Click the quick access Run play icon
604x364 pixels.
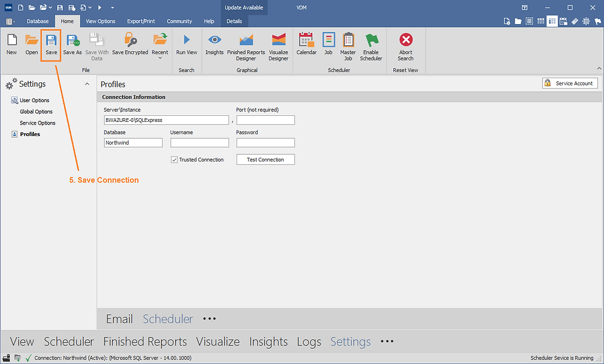pos(100,7)
